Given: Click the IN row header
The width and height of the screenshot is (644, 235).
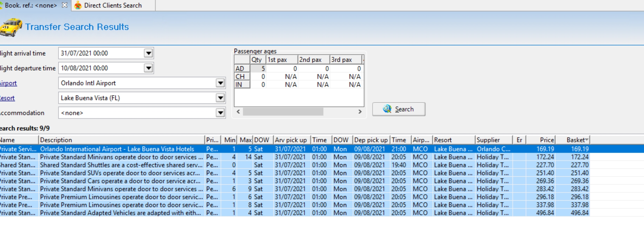Looking at the screenshot, I should click(242, 84).
